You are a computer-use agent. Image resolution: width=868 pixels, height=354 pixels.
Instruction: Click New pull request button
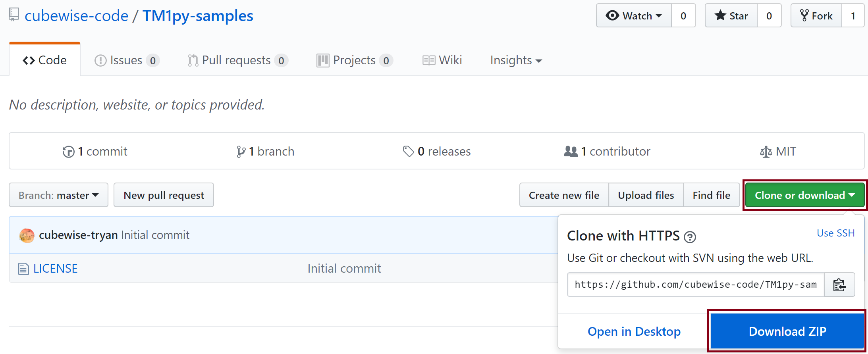point(164,195)
